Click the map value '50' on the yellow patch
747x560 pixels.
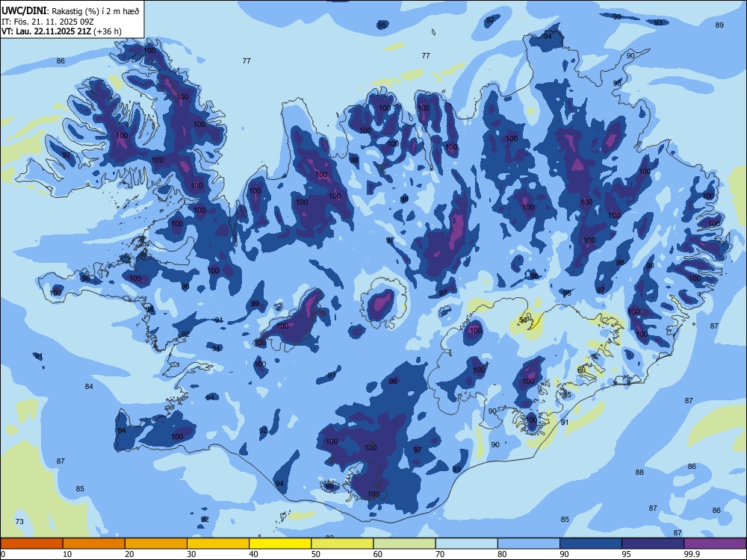coord(523,320)
